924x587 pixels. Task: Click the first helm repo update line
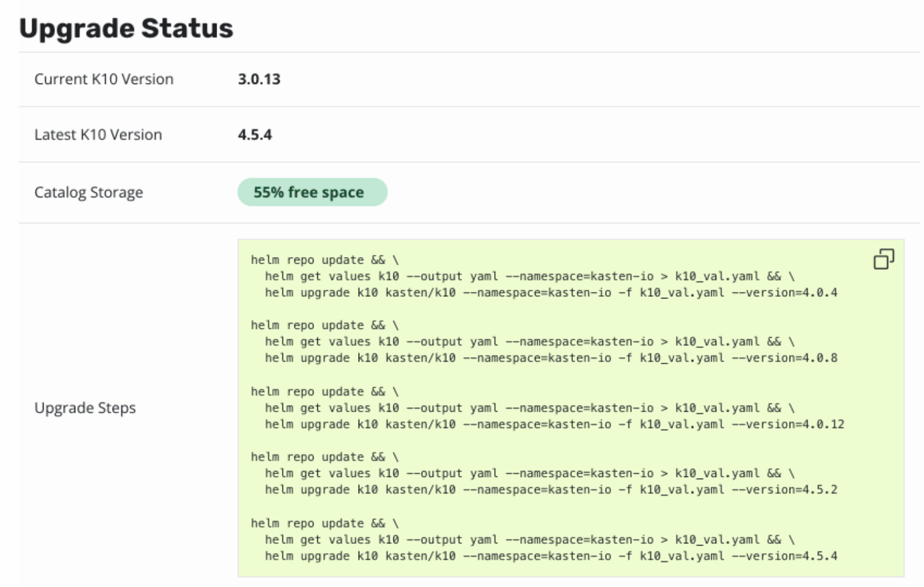(324, 260)
